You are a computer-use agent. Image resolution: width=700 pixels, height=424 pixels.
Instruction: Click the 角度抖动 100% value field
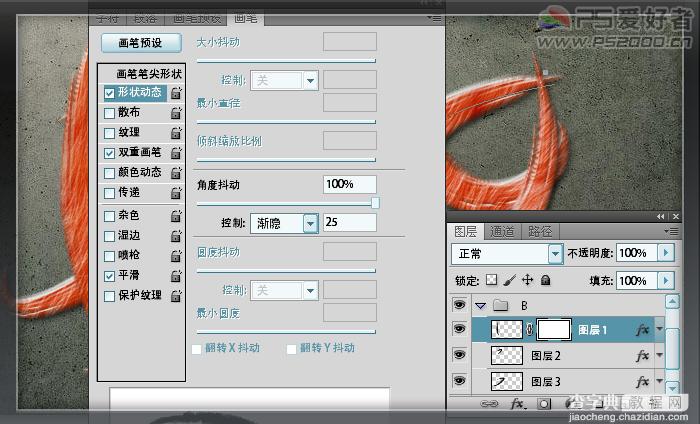click(x=350, y=184)
